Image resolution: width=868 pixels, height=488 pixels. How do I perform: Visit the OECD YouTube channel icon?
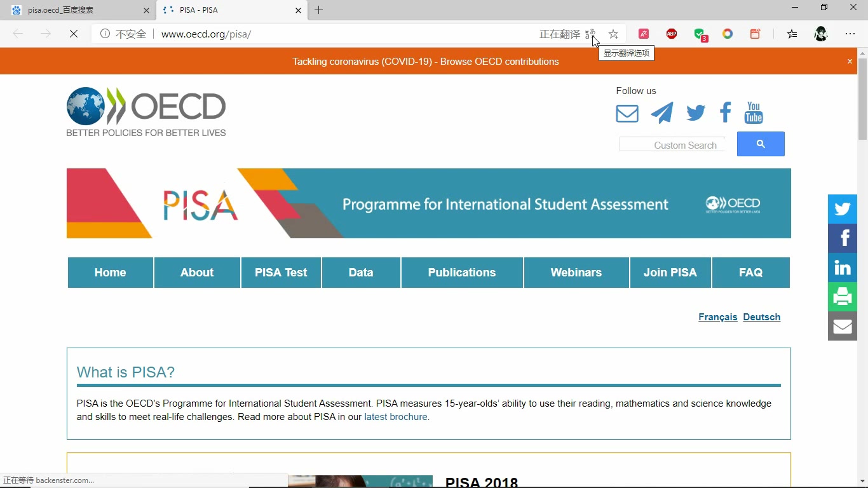754,112
